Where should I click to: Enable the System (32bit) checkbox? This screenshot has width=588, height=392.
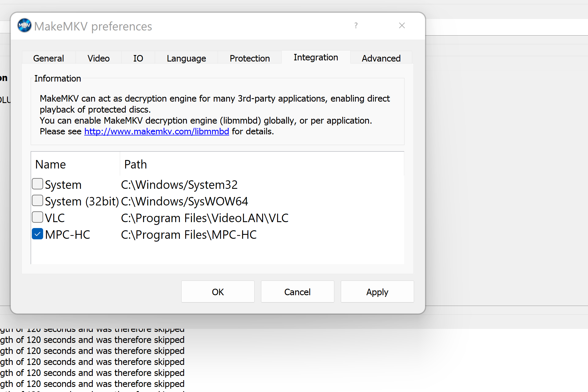(x=37, y=201)
